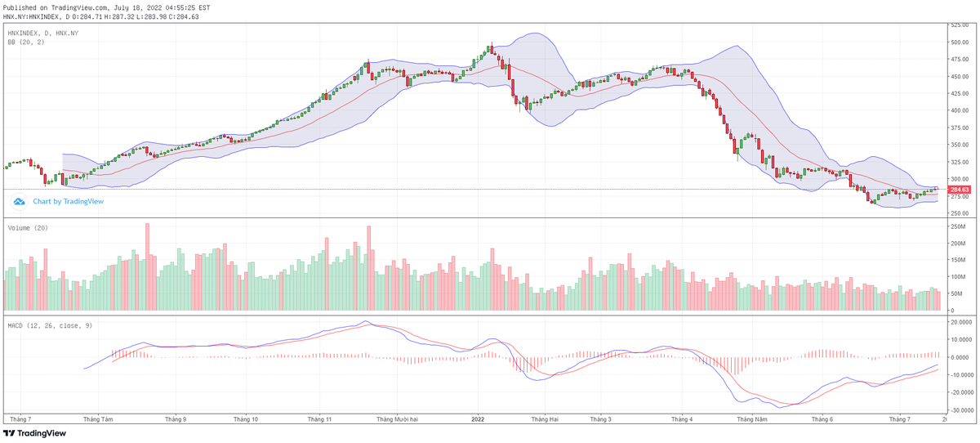Viewport: 980px width, 443px height.
Task: Click the -30.0000 level on MACD scale
Action: (959, 410)
